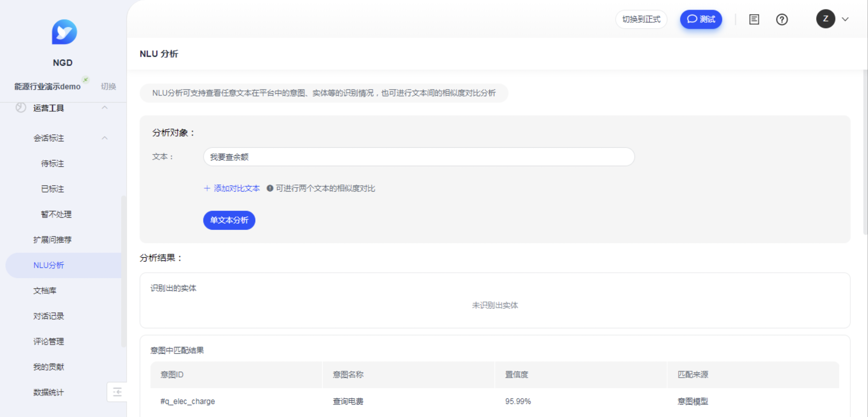Open 数据统计 in the sidebar
Screen dimensions: 868x417
48,392
